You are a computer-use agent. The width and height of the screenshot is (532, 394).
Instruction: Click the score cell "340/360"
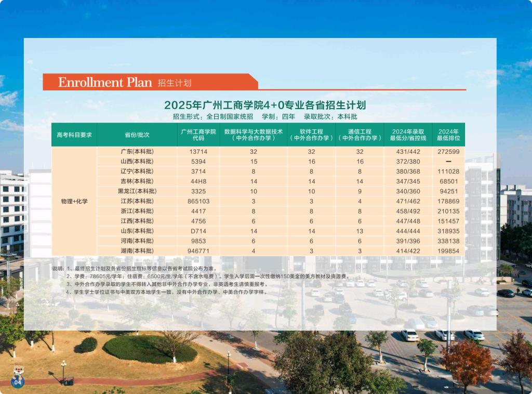point(408,191)
